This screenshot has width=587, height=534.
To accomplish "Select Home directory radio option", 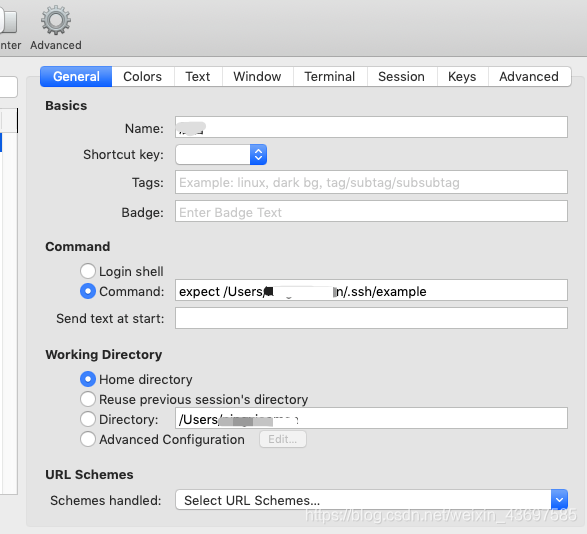I will [x=88, y=379].
